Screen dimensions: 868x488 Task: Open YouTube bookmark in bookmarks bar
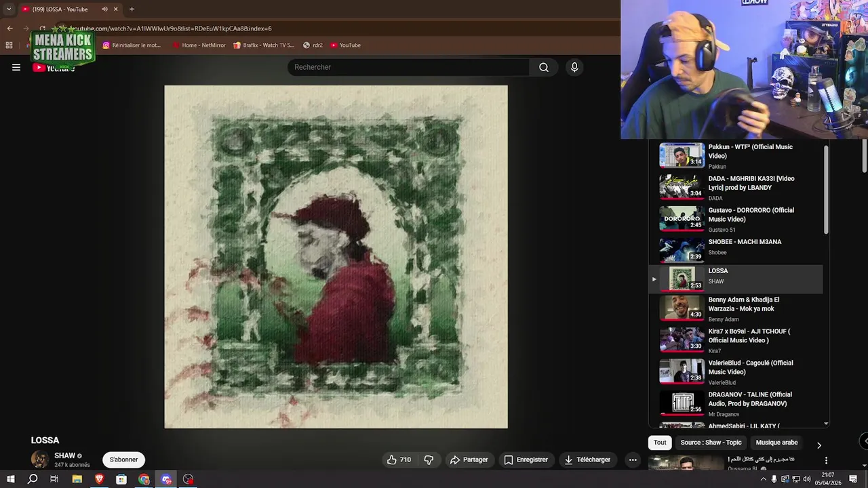click(345, 45)
